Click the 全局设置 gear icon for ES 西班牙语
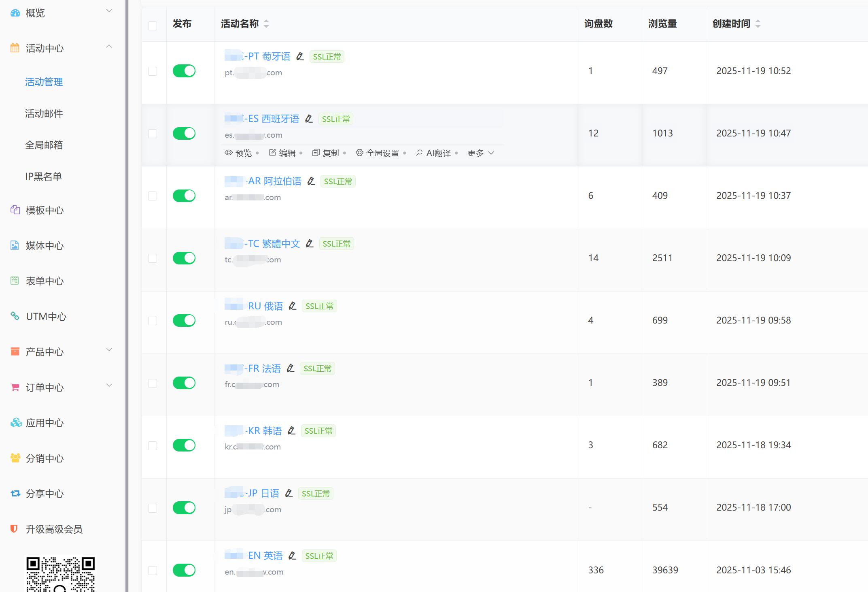This screenshot has height=592, width=868. pyautogui.click(x=359, y=153)
